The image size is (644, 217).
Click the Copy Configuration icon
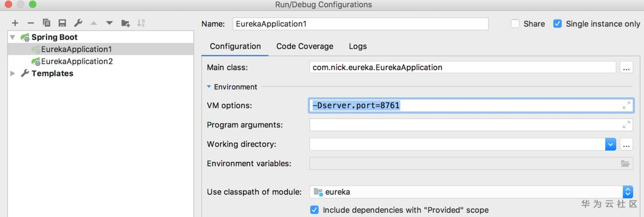tap(47, 23)
